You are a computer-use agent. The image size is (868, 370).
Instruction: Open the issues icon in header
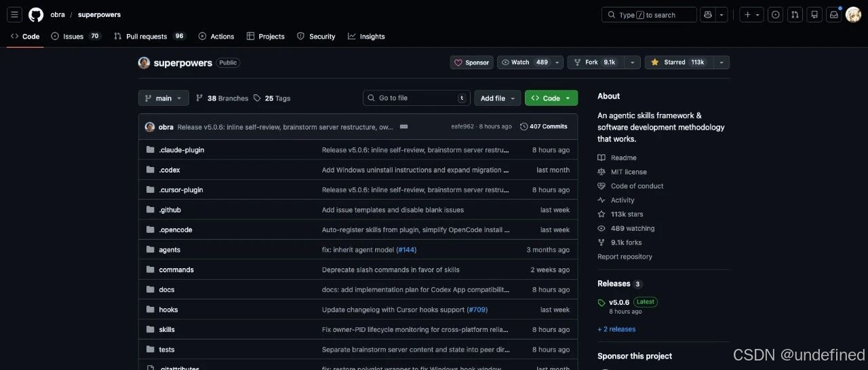[x=776, y=14]
